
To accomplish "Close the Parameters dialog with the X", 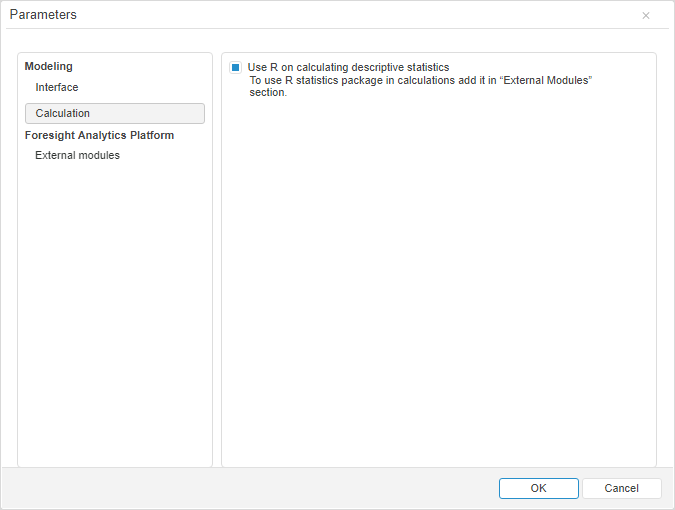I will pyautogui.click(x=646, y=16).
